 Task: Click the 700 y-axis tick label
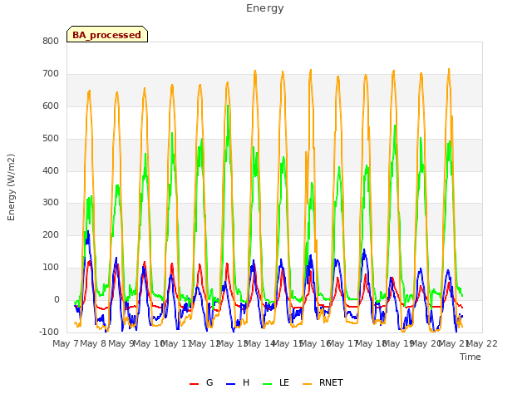[x=51, y=74]
